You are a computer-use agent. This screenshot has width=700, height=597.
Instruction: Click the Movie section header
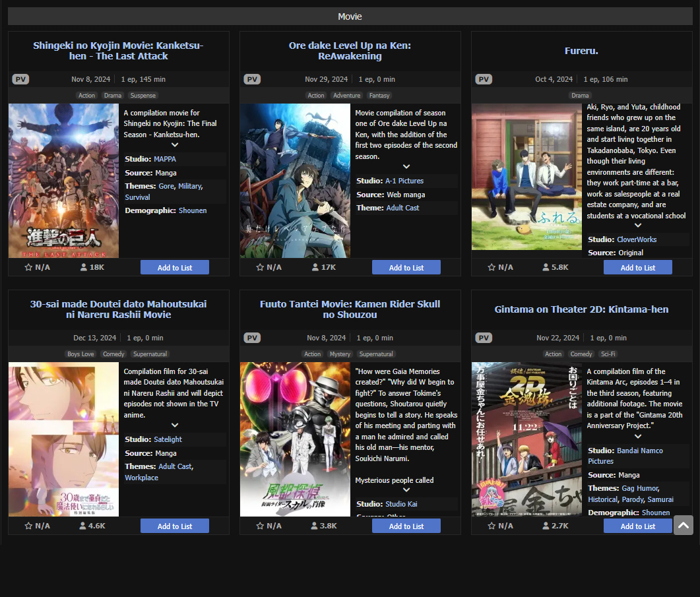(350, 16)
